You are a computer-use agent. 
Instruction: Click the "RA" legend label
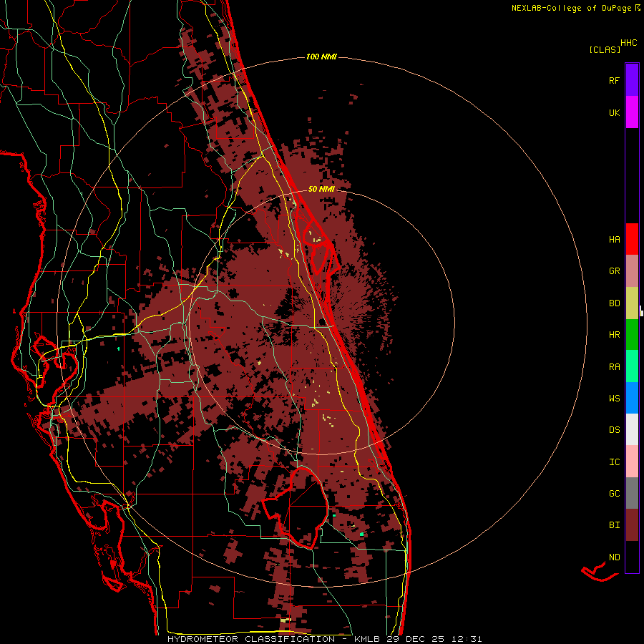[614, 367]
